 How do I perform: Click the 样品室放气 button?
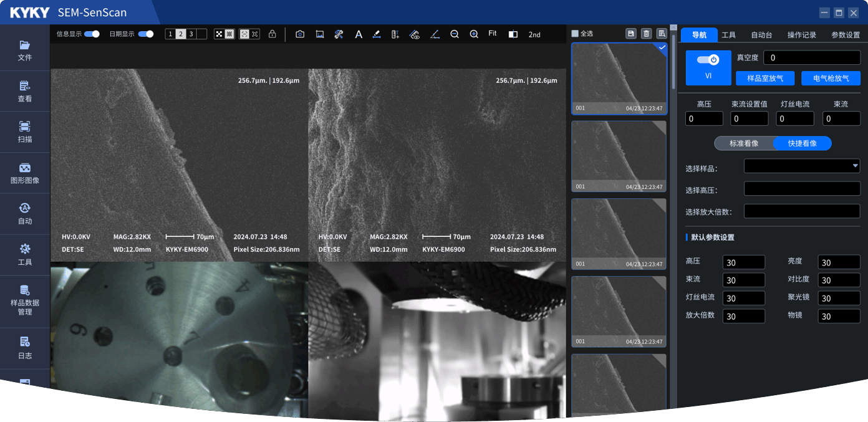pos(765,79)
